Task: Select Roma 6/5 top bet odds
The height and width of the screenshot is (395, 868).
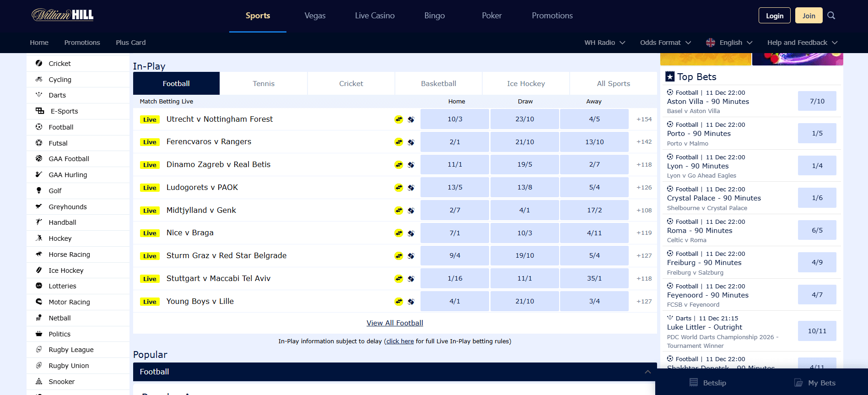Action: point(817,230)
